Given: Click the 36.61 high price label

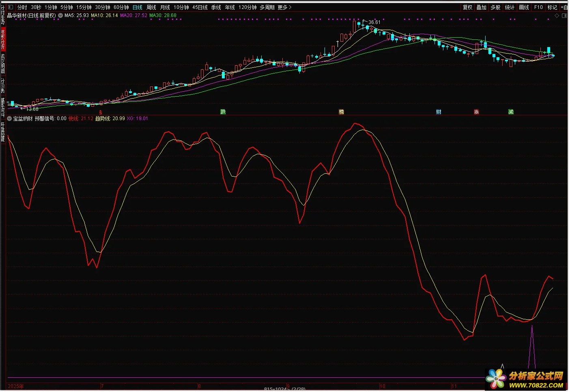Looking at the screenshot, I should pyautogui.click(x=374, y=22).
